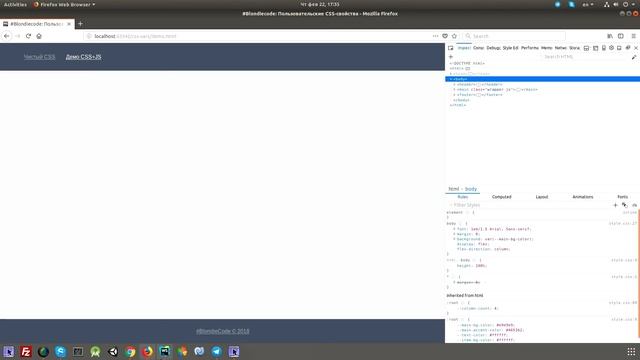Click the --text-color value swatch
The width and height of the screenshot is (640, 360).
click(x=498, y=335)
